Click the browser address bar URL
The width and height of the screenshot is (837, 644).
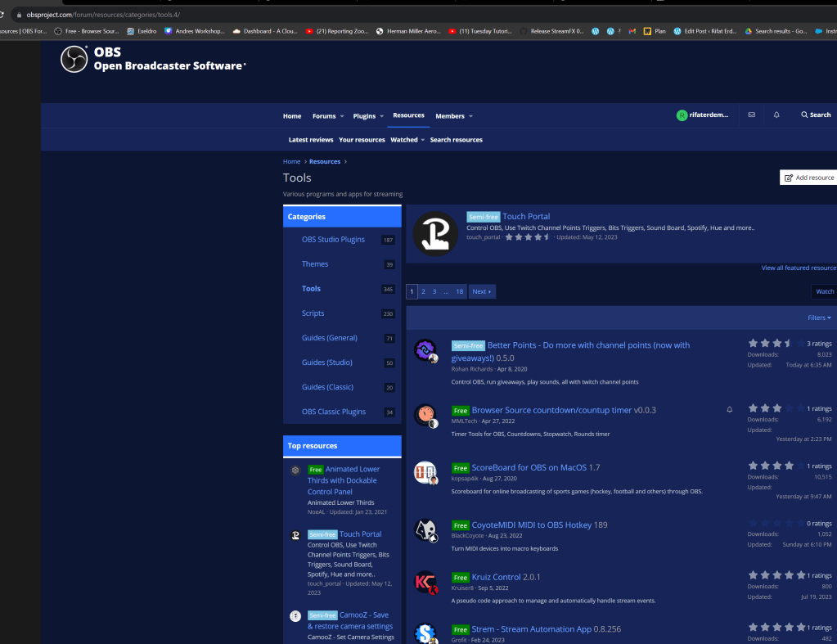[103, 15]
